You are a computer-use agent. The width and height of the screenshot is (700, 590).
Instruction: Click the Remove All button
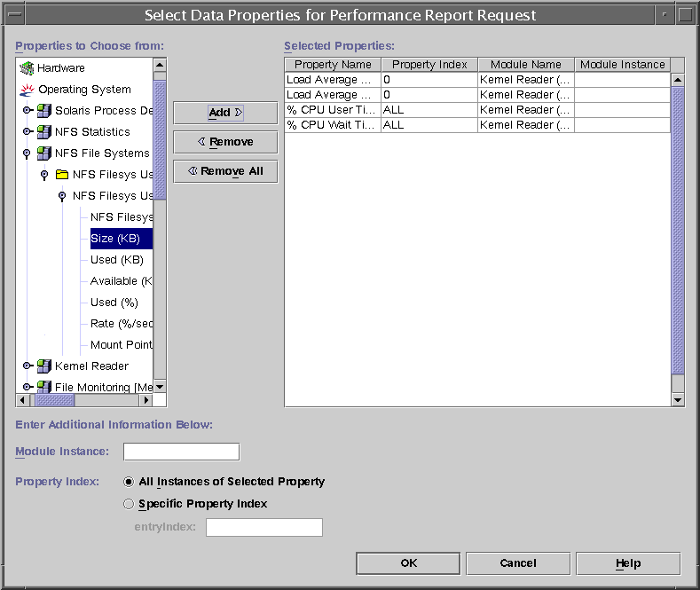(225, 171)
